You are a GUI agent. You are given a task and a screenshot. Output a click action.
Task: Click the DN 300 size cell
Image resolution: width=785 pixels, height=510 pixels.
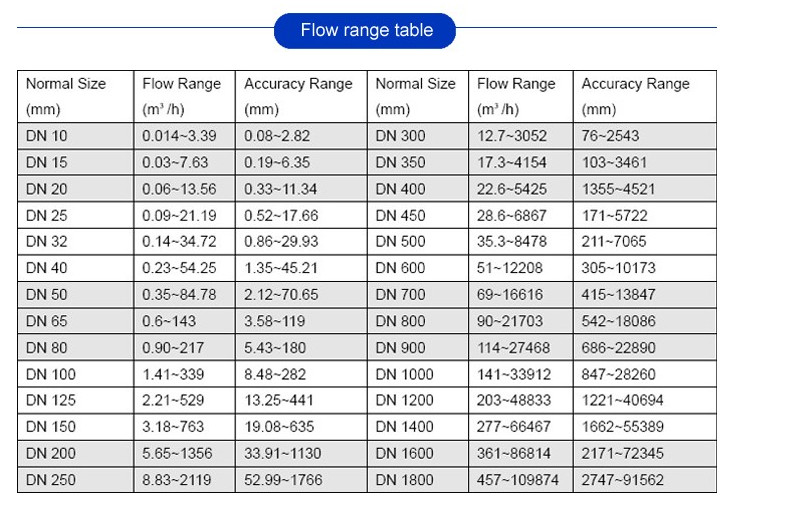(400, 136)
